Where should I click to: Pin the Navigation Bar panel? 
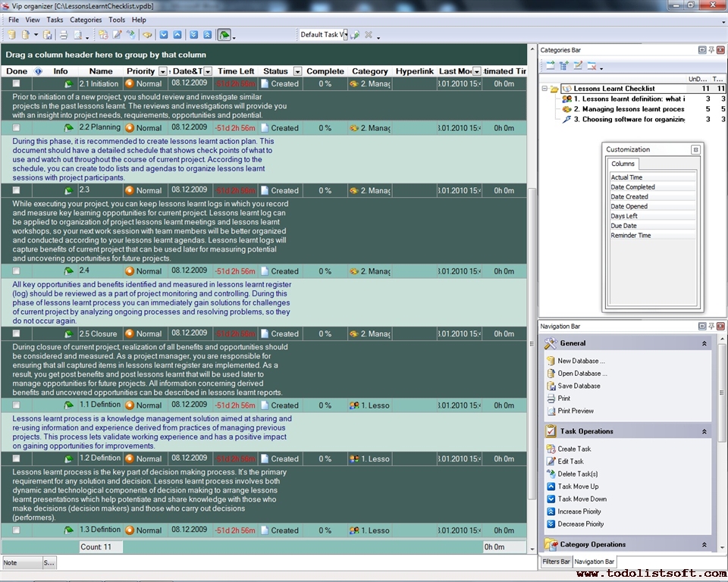coord(711,327)
